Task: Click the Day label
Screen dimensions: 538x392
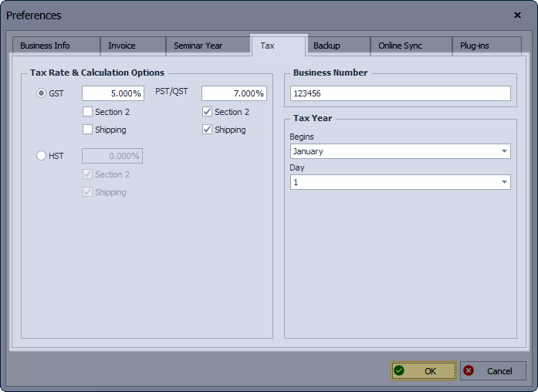Action: tap(297, 167)
